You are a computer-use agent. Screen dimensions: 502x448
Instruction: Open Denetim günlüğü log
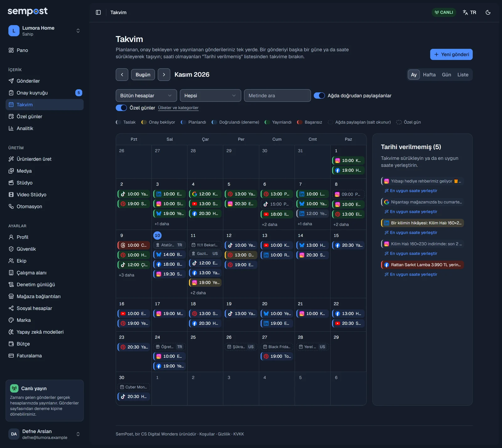[x=45, y=285]
